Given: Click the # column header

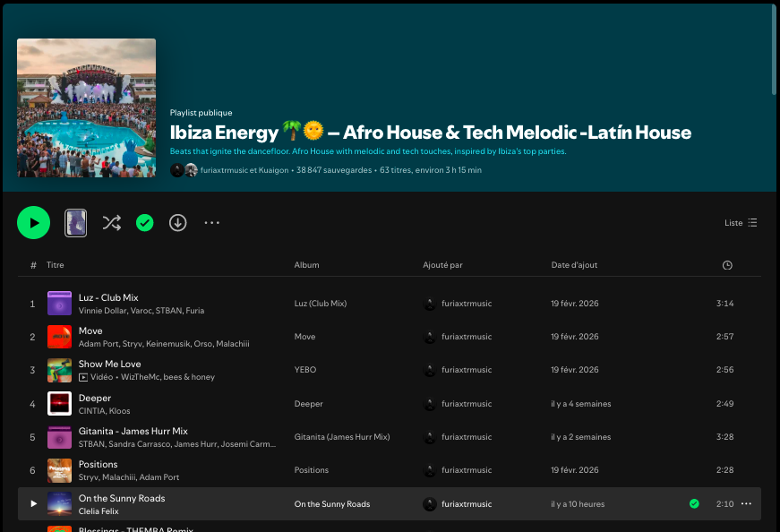Looking at the screenshot, I should click(33, 265).
